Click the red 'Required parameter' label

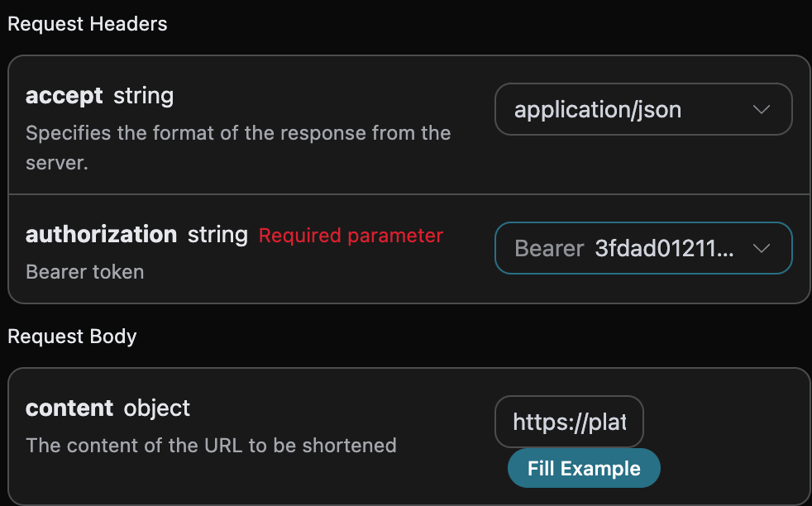(351, 236)
